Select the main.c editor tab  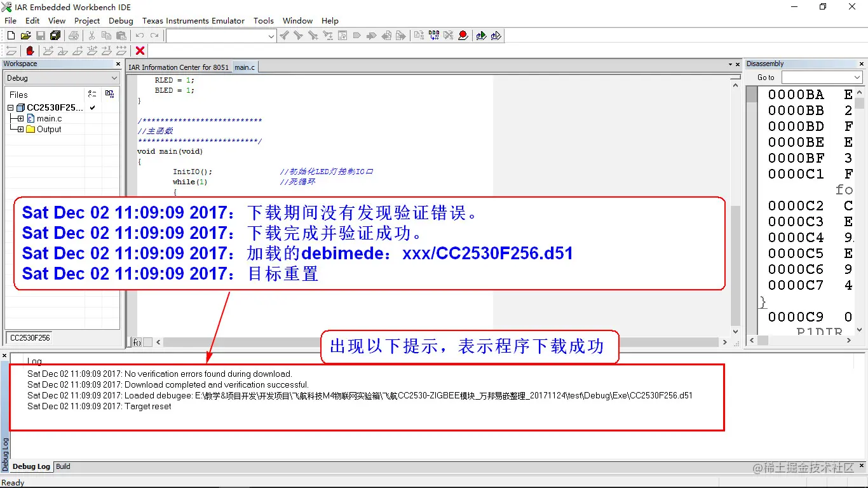pyautogui.click(x=245, y=67)
